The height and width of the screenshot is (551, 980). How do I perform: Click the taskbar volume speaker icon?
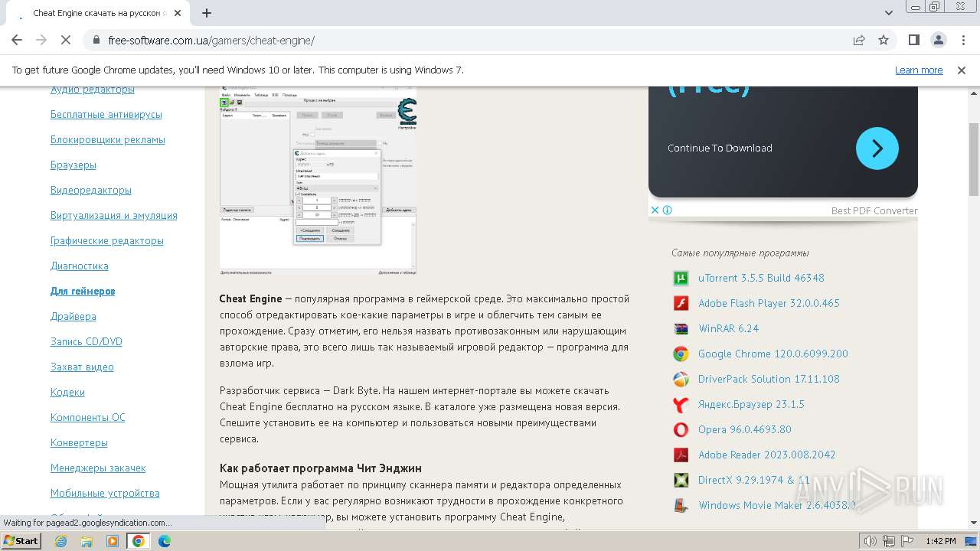point(871,541)
